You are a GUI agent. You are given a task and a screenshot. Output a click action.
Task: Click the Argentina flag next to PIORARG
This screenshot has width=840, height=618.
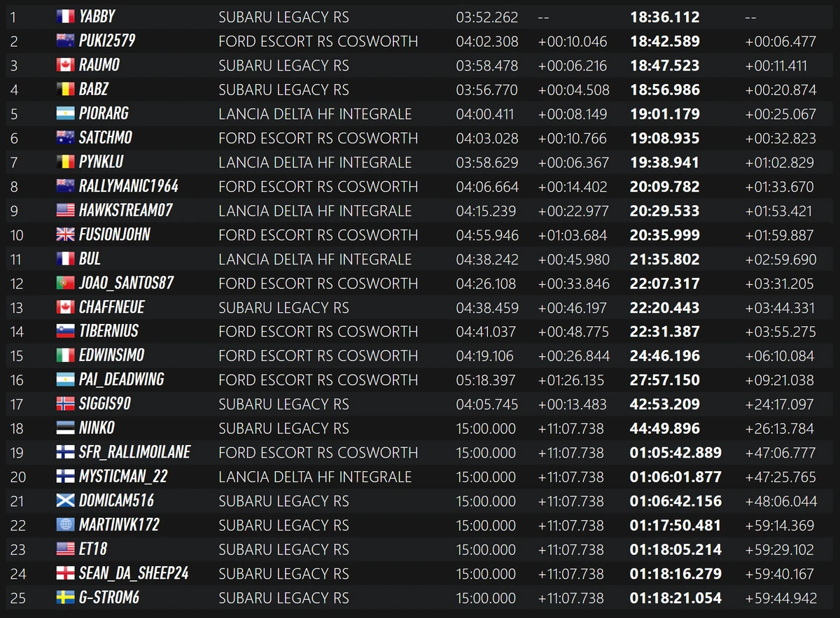tap(65, 113)
